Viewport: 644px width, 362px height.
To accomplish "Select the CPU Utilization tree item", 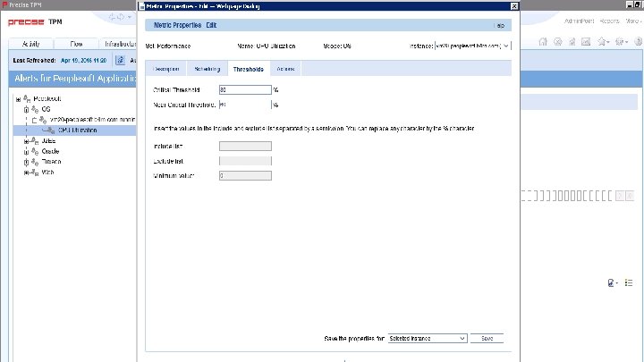I will pos(78,130).
